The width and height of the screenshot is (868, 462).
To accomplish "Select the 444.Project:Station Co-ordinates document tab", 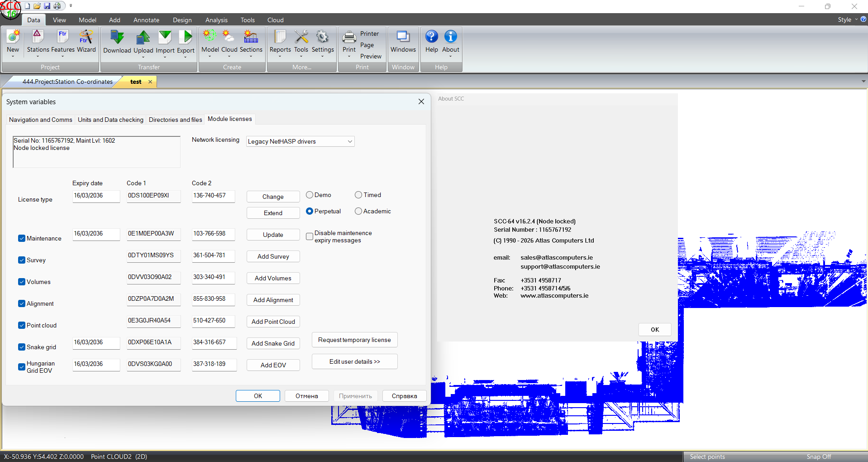I will point(67,82).
